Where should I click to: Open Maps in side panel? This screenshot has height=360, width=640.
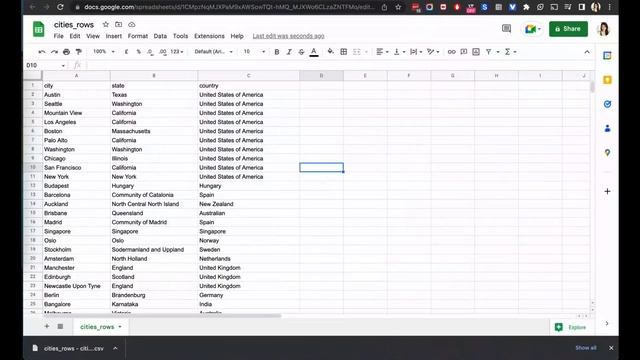click(607, 153)
